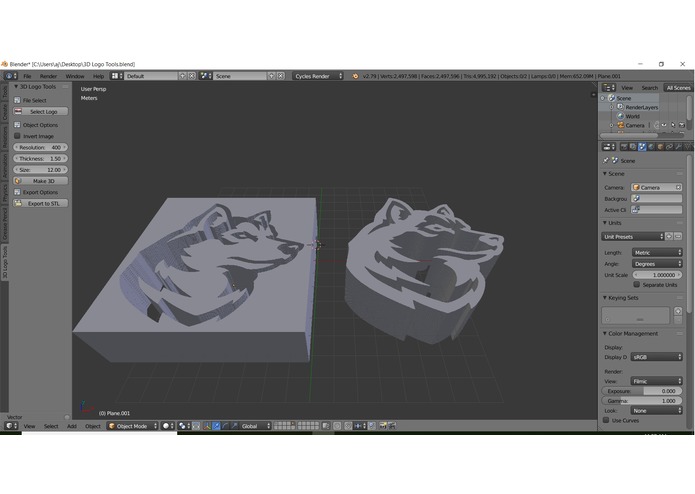Open the Length Metric dropdown

tap(657, 253)
